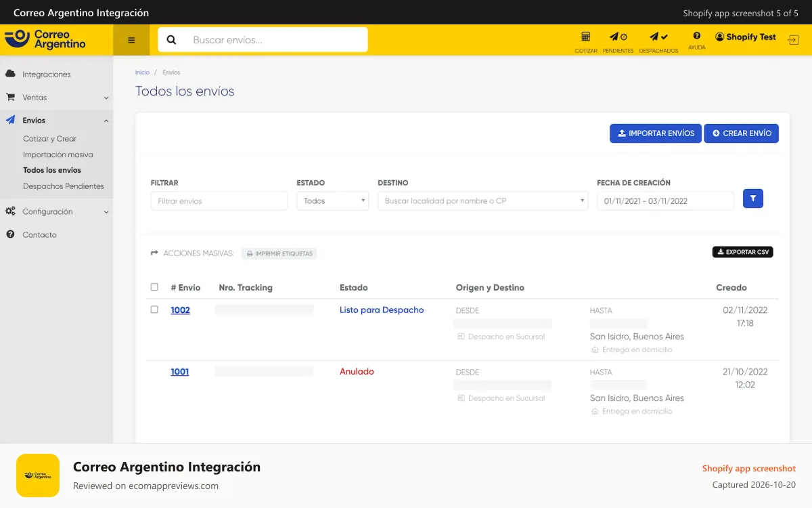Open the Destino locality dropdown

pyautogui.click(x=483, y=201)
